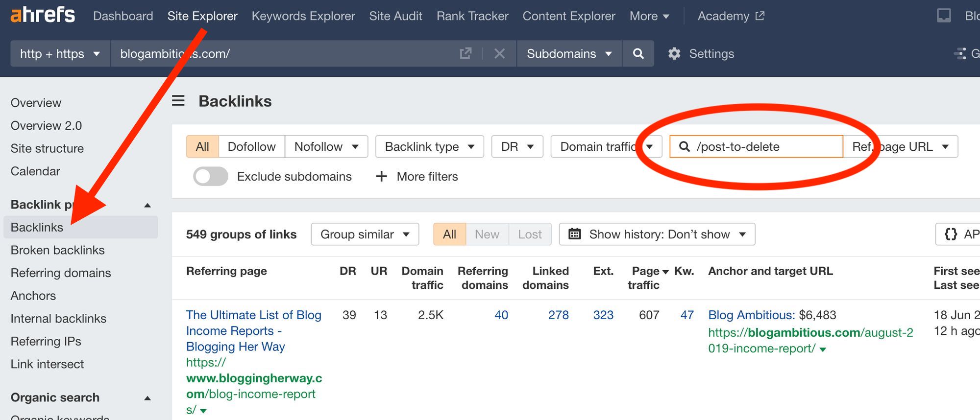Open Blog Ambitious anchor link
The width and height of the screenshot is (980, 420).
[752, 315]
